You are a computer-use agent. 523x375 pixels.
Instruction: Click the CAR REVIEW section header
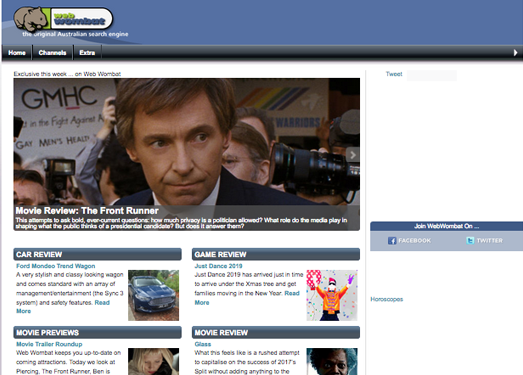(x=97, y=254)
